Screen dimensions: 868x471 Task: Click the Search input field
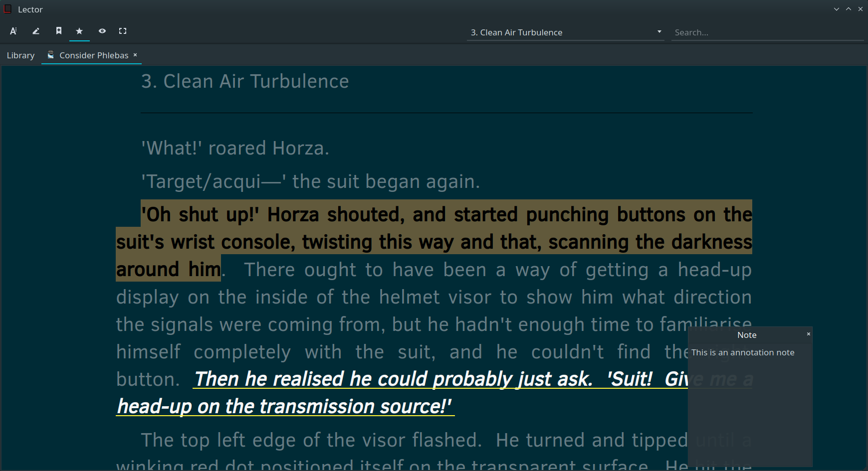click(766, 32)
